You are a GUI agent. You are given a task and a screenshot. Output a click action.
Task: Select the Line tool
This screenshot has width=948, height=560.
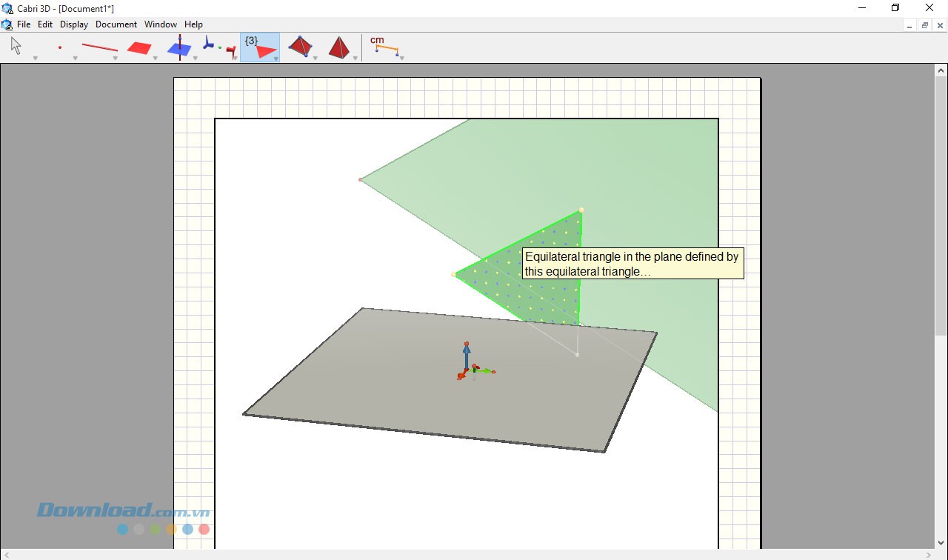pyautogui.click(x=100, y=46)
